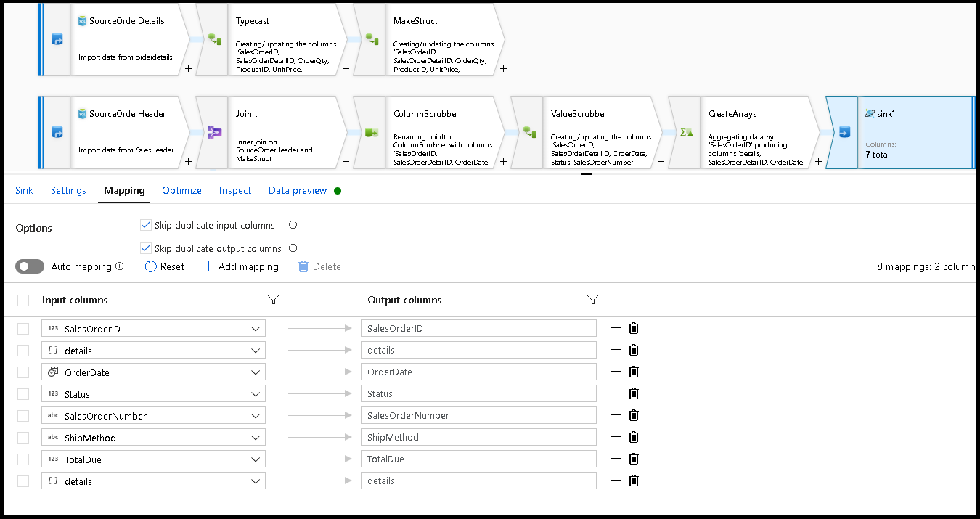Click info icon next to Auto mapping

coord(120,266)
